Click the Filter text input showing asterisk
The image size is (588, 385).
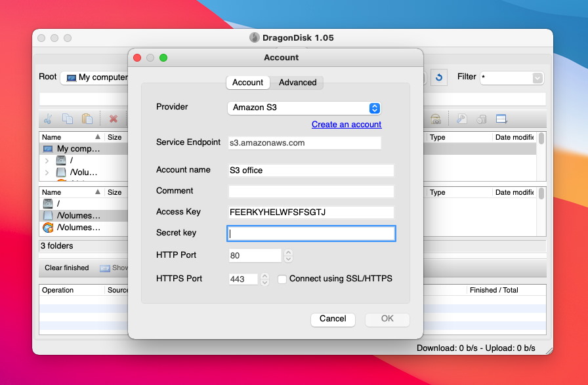(x=506, y=78)
